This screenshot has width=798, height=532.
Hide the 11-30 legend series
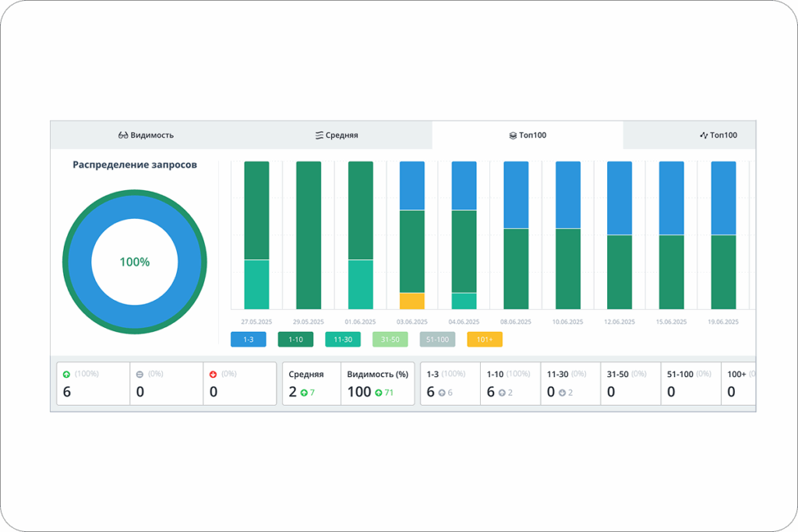[x=343, y=340]
